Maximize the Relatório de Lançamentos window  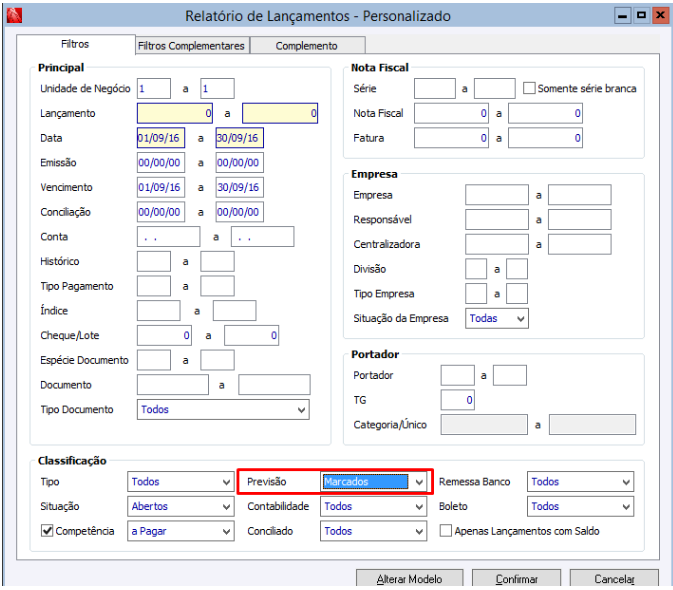[641, 16]
